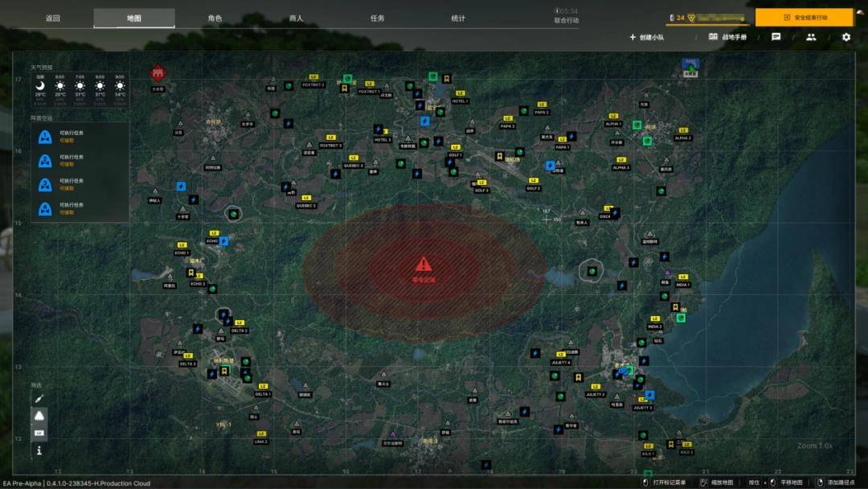This screenshot has width=868, height=489.
Task: Open the squad members people icon
Action: point(811,37)
